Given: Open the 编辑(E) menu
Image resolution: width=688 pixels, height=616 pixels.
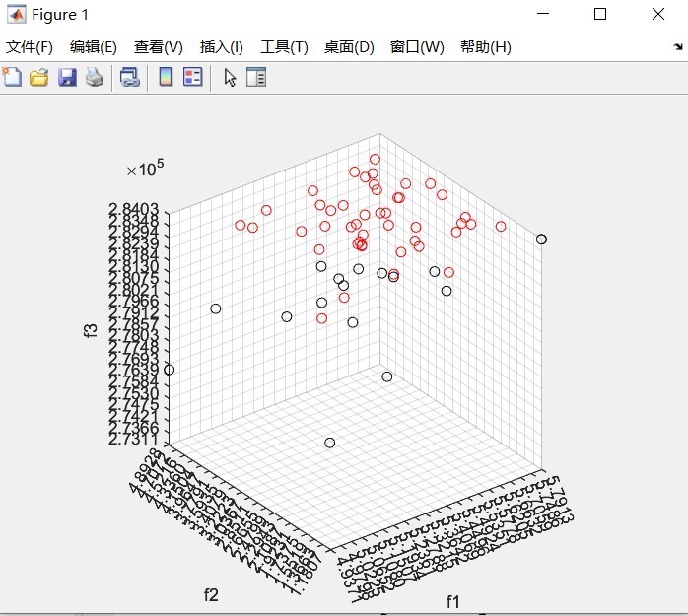Looking at the screenshot, I should [94, 47].
